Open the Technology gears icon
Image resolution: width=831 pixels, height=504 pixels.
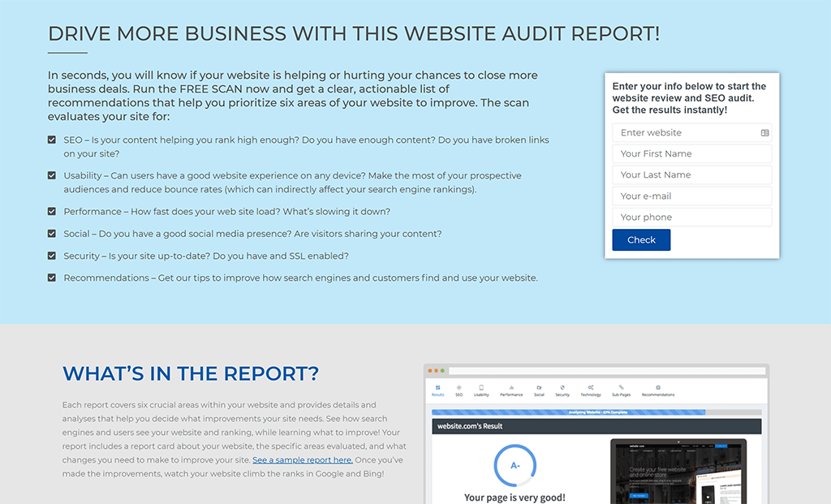click(x=591, y=388)
